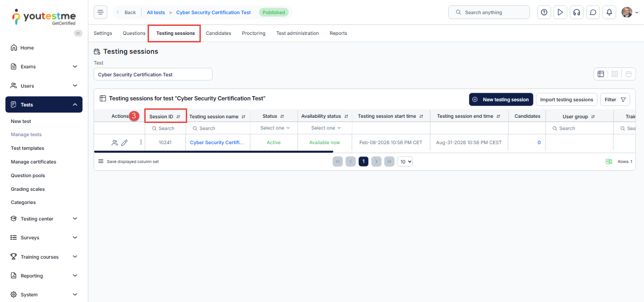Click the hamburger menu icon in header
The width and height of the screenshot is (644, 302).
coord(100,12)
